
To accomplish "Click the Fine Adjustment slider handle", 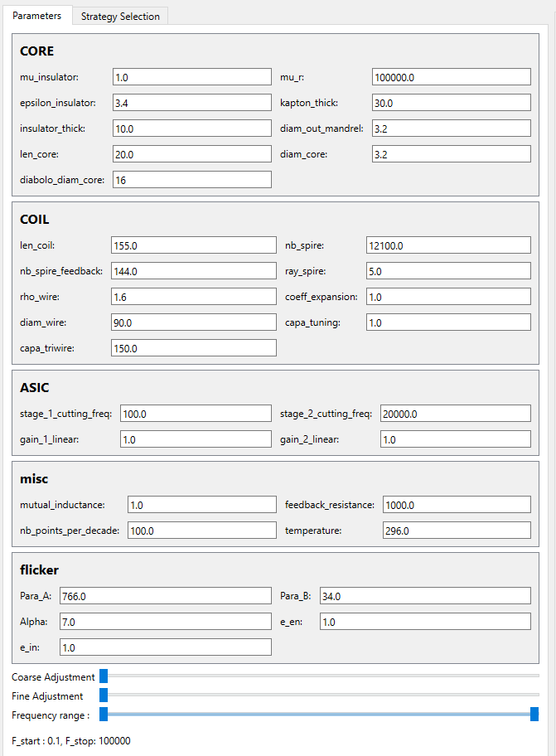I will [x=104, y=695].
